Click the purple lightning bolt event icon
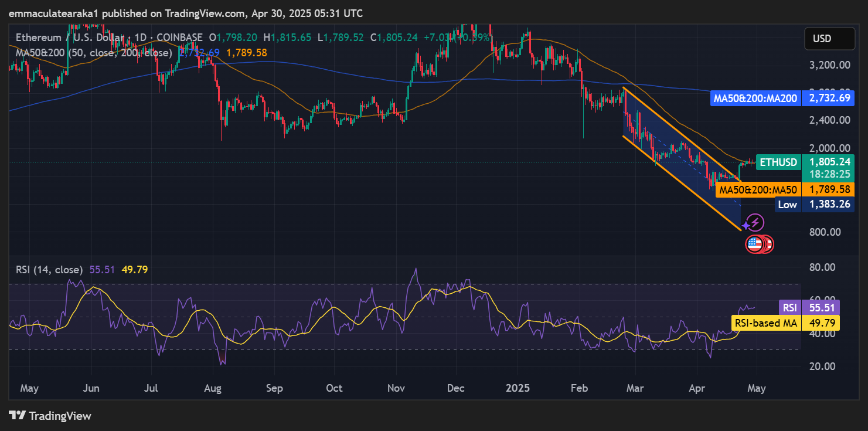868x431 pixels. tap(756, 222)
